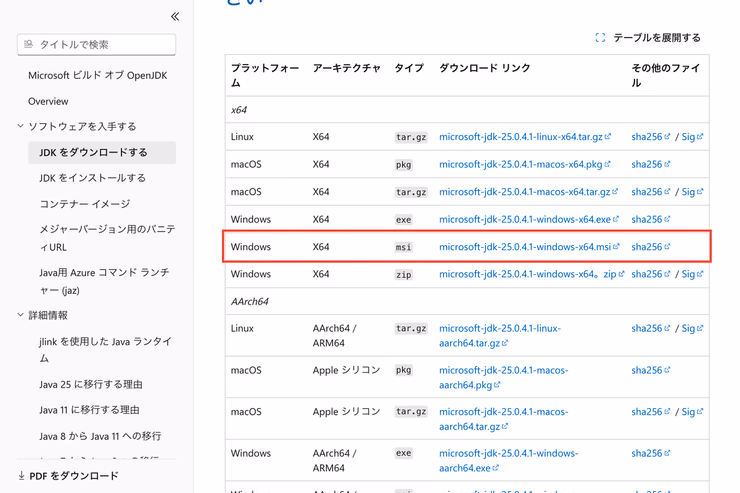This screenshot has width=740, height=493.
Task: Open sha256 for Windows x64 msi
Action: point(650,247)
